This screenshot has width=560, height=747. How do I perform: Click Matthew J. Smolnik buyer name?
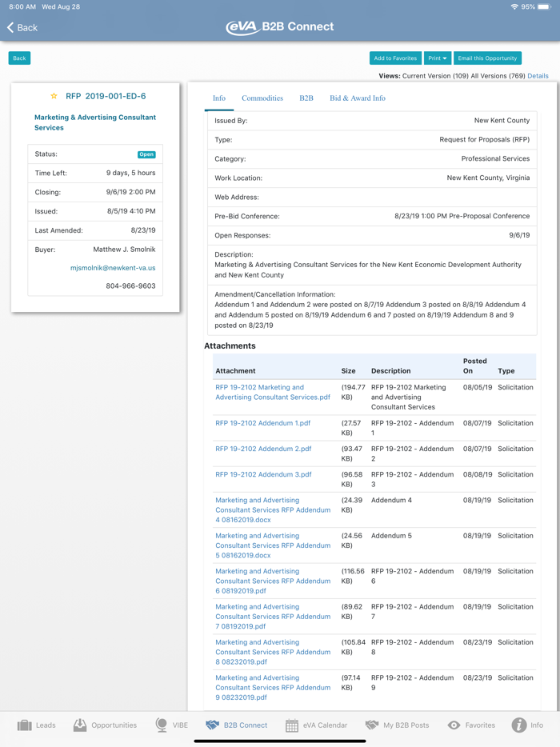pyautogui.click(x=124, y=250)
